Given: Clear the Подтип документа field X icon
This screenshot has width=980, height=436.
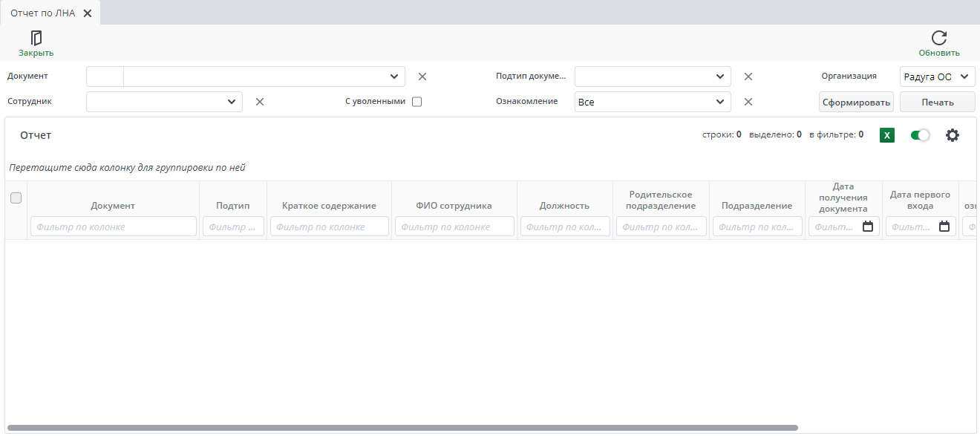Looking at the screenshot, I should (x=748, y=77).
